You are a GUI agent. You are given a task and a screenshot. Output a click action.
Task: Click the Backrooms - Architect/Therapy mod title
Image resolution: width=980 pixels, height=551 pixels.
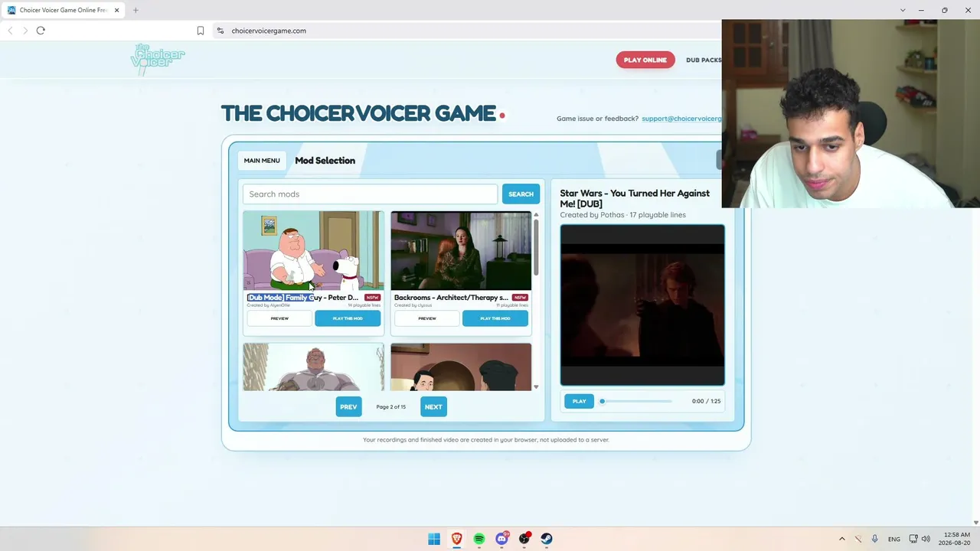click(x=451, y=298)
